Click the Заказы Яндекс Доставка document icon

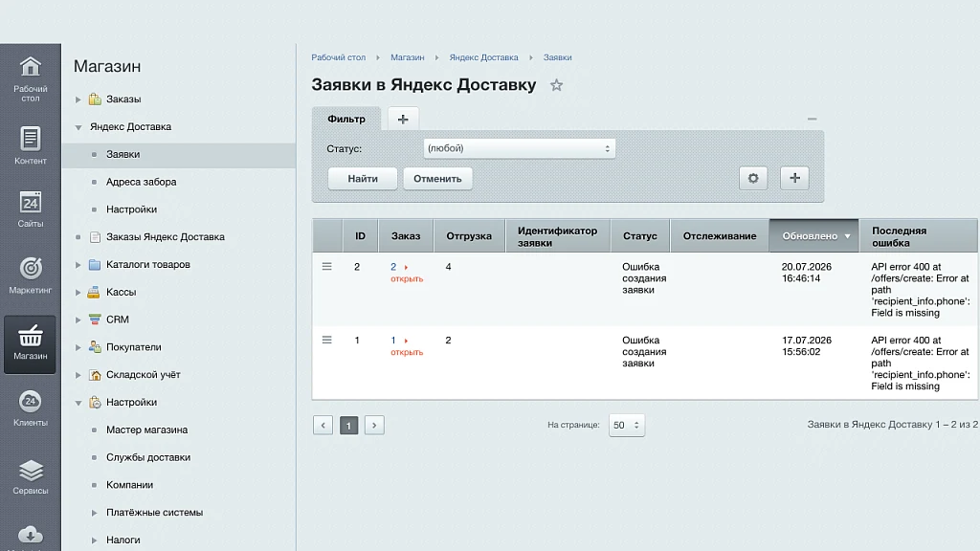click(x=95, y=237)
